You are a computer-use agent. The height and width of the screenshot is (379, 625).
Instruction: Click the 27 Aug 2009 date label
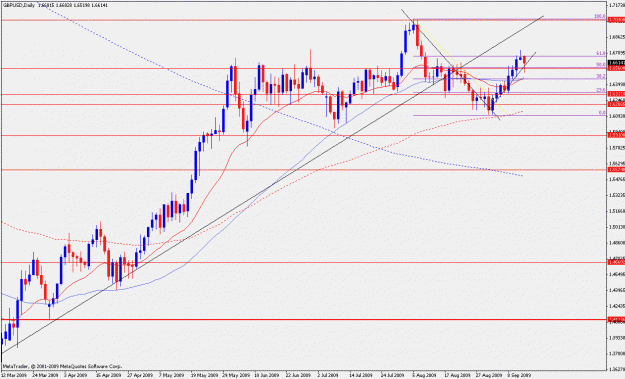coord(489,375)
